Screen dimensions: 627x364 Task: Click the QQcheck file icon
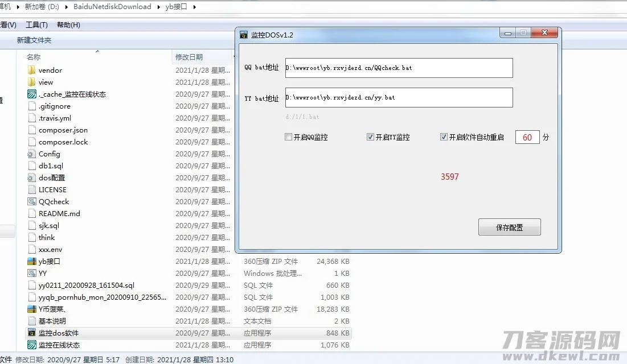[x=32, y=201]
